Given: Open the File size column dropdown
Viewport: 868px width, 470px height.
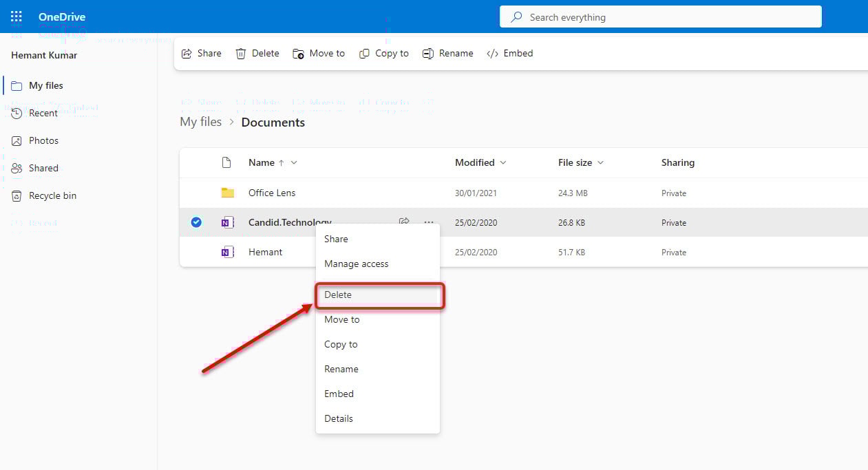Looking at the screenshot, I should click(x=602, y=162).
